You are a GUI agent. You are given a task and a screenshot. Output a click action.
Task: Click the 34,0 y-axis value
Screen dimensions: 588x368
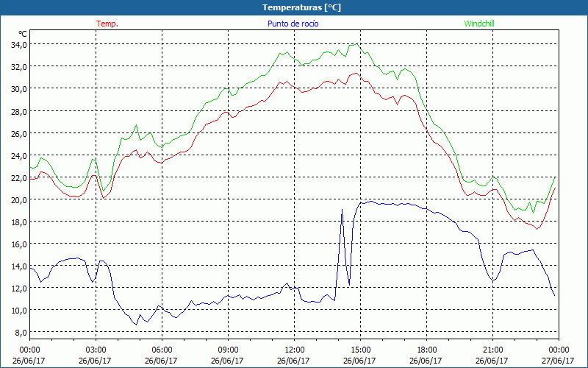pos(19,45)
